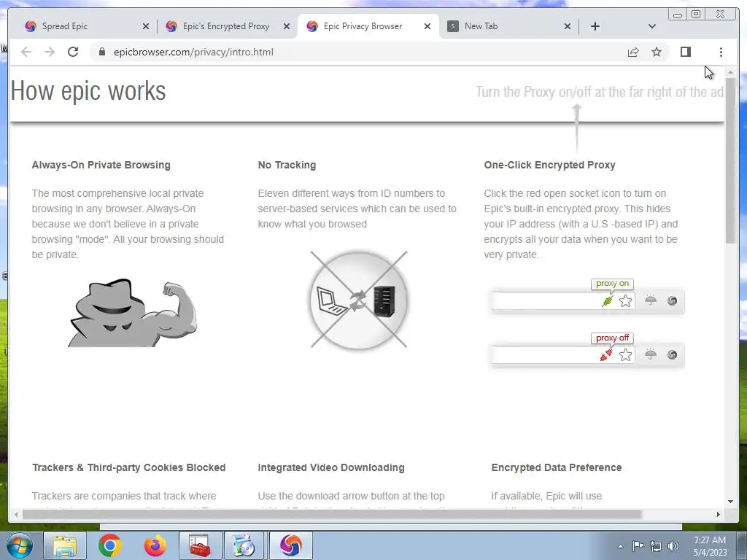Click the proxy off label
747x560 pixels.
click(x=612, y=338)
